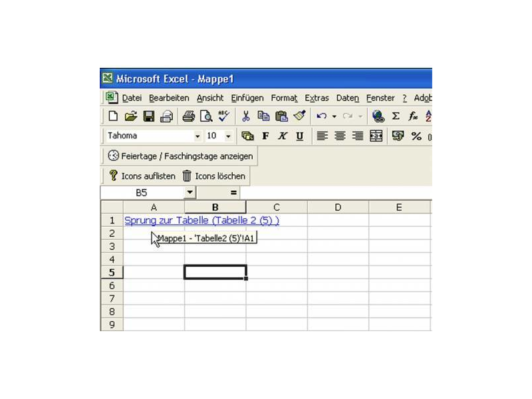Click into the formula bar field

click(335, 193)
